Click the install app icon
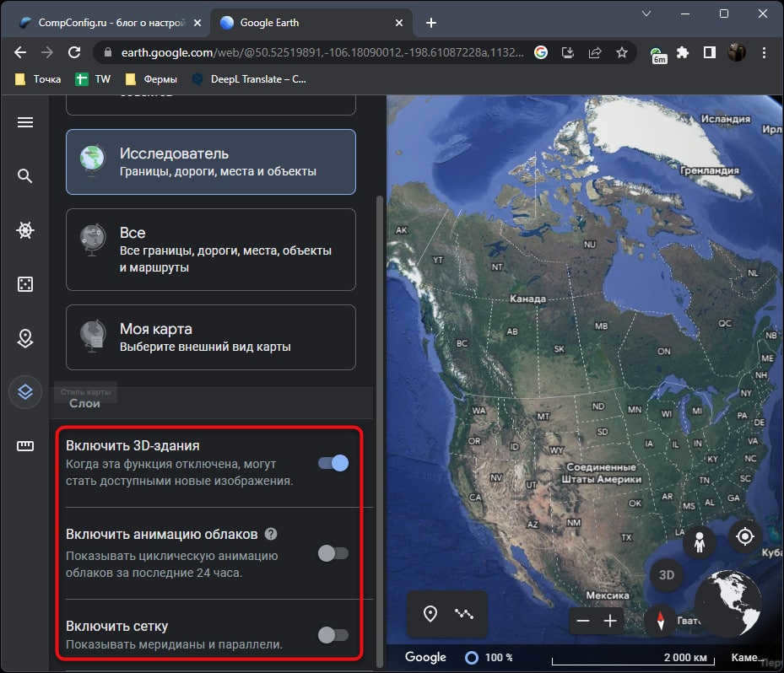Viewport: 784px width, 673px height. click(x=567, y=52)
